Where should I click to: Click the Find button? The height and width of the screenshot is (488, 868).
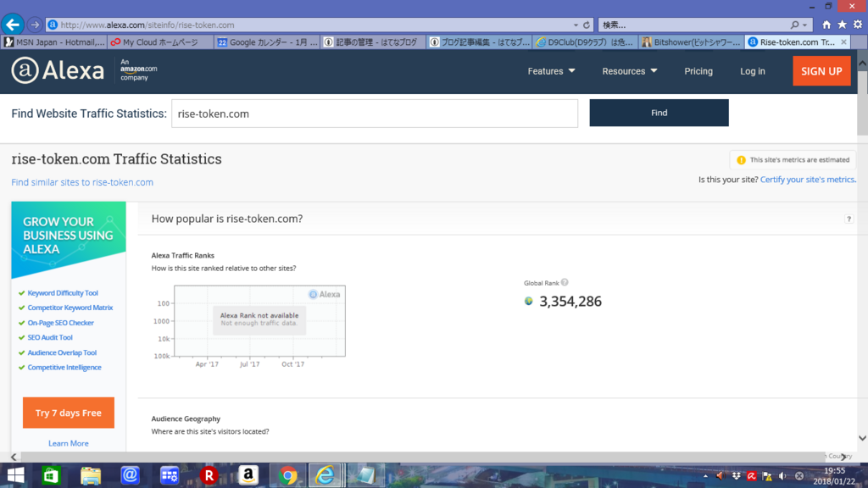(x=659, y=113)
